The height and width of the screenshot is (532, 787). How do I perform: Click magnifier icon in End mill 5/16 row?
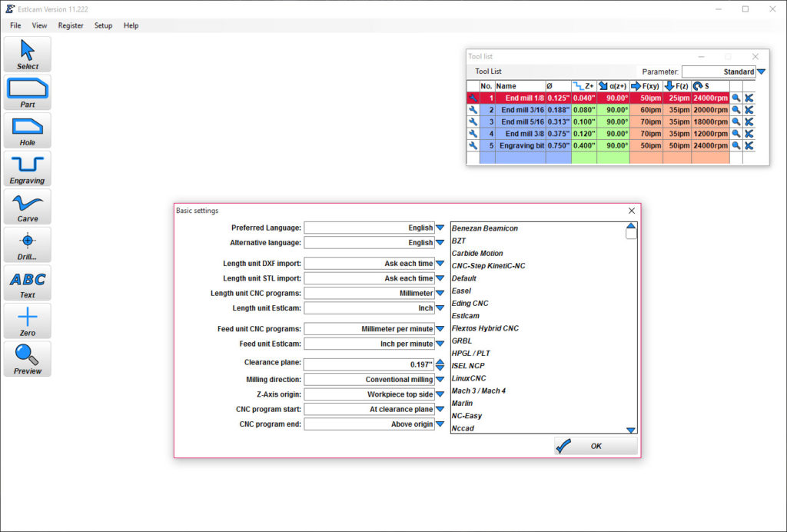tap(736, 122)
